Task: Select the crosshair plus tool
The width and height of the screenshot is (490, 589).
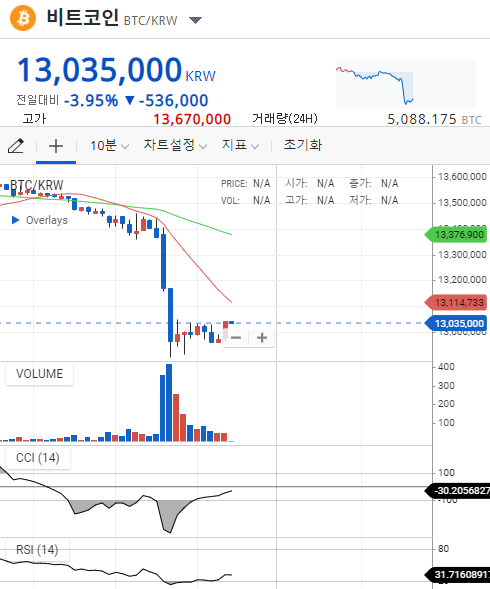Action: coord(56,146)
